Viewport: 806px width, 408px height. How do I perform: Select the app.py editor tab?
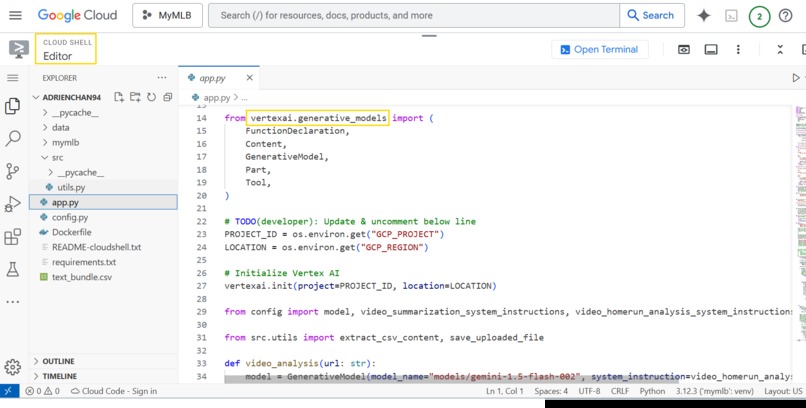[218, 78]
